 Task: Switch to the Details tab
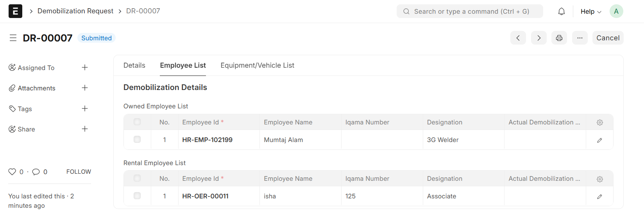coord(134,65)
